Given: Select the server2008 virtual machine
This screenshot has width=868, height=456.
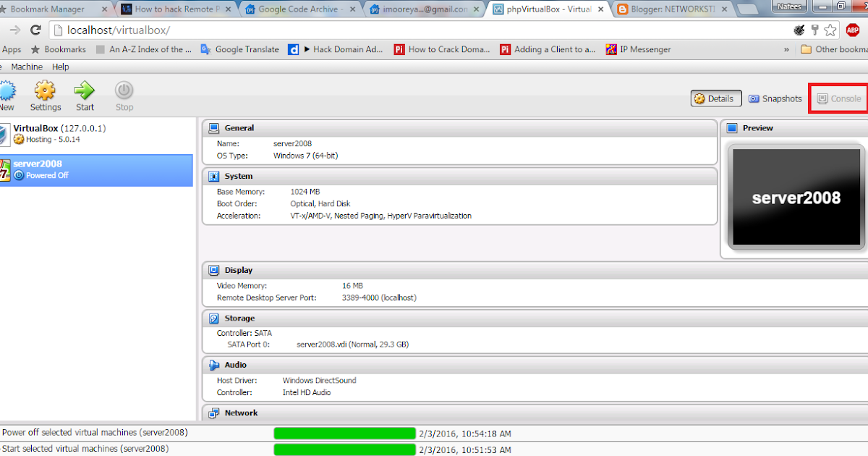Looking at the screenshot, I should tap(96, 169).
